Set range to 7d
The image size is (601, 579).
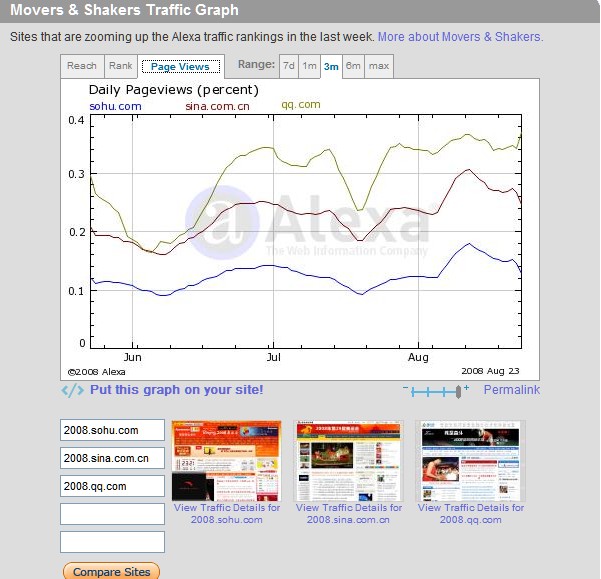(289, 66)
